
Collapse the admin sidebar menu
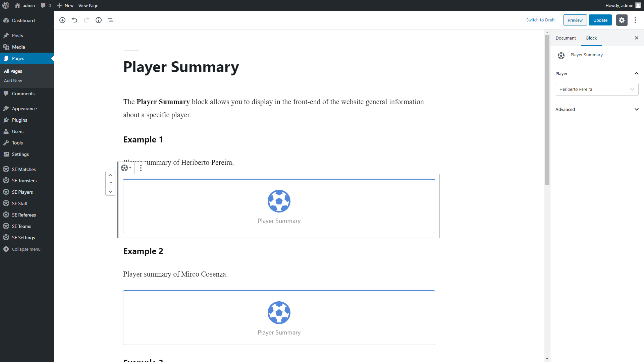pos(26,249)
